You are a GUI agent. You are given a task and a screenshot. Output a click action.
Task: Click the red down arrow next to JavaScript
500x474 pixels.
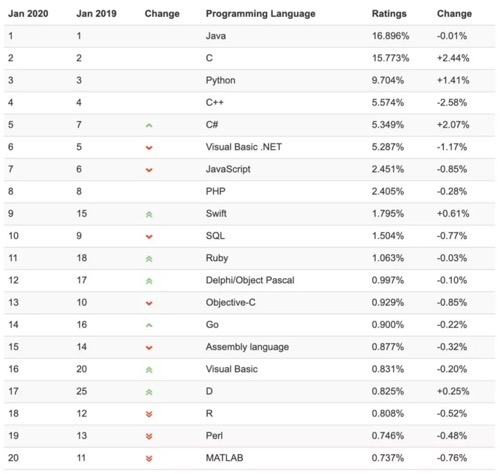coord(149,170)
